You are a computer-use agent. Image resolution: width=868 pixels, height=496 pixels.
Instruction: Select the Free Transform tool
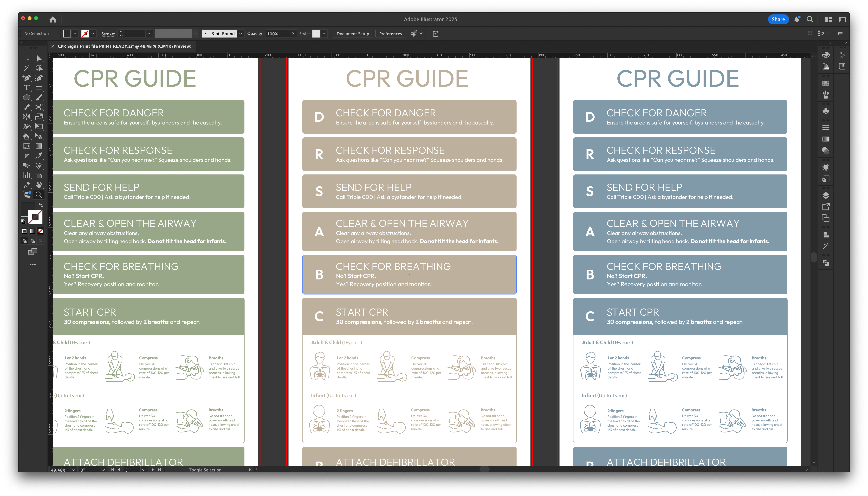tap(39, 126)
